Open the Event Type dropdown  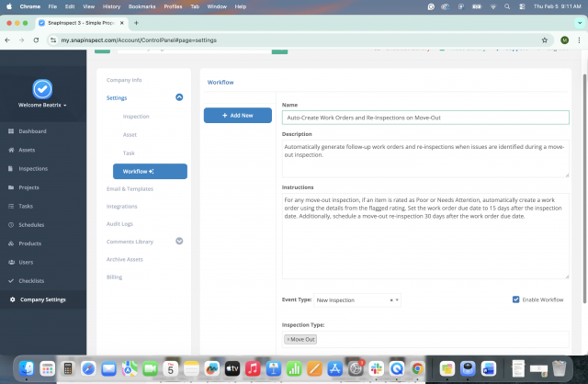(x=356, y=299)
